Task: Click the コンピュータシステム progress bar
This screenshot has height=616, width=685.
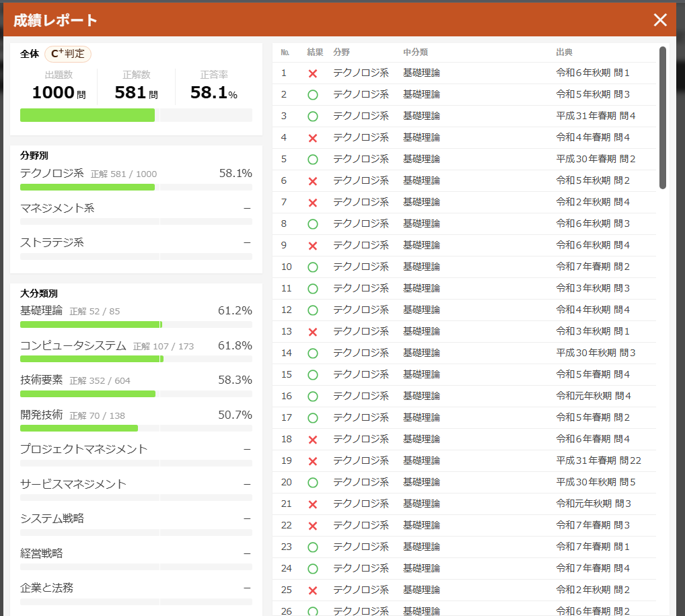Action: [x=137, y=359]
